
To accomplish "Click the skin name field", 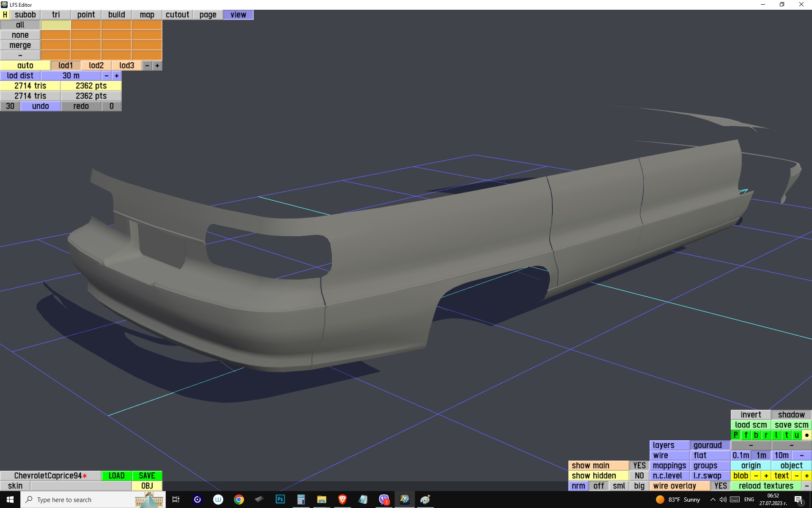I will click(x=80, y=486).
